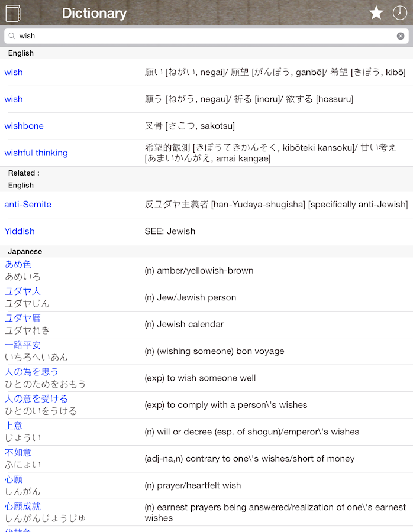
Task: Select Japanese entry 一路平安
Action: [x=22, y=345]
